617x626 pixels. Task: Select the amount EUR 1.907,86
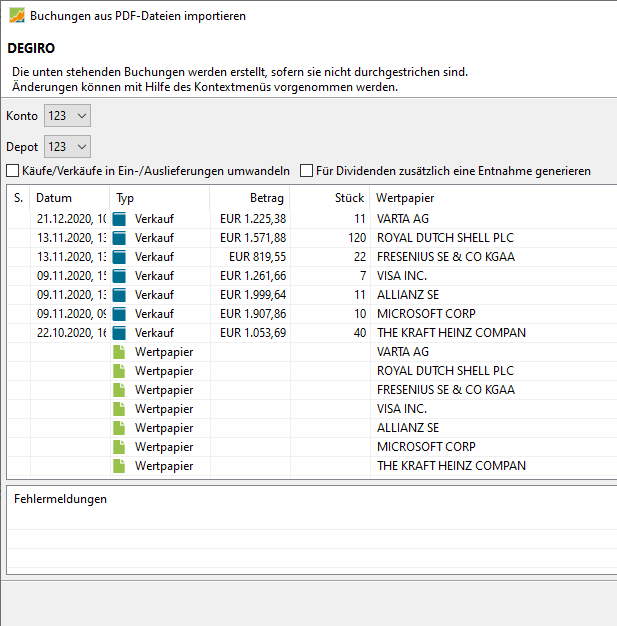click(x=253, y=314)
